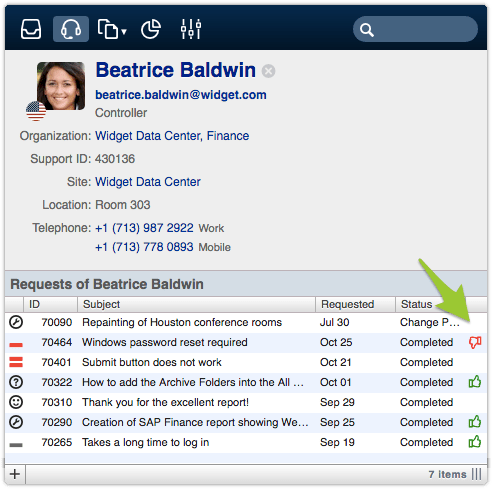Click request ID 70401

coord(56,362)
